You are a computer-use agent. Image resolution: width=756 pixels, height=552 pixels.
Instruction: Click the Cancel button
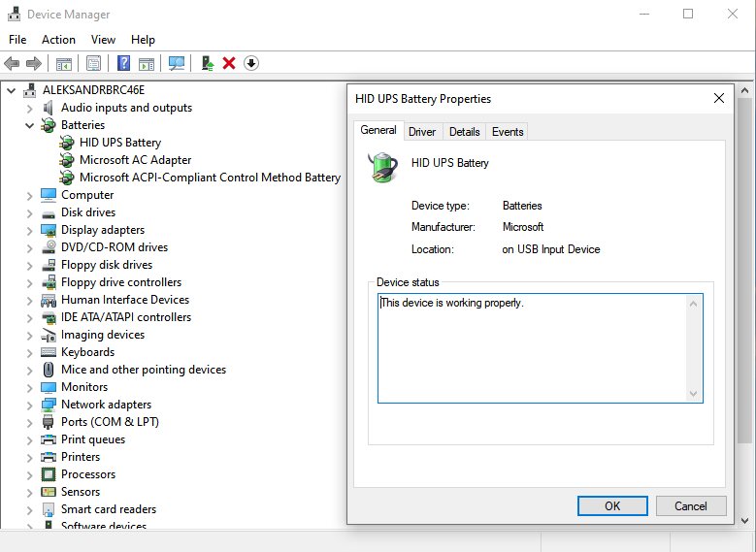(x=690, y=505)
